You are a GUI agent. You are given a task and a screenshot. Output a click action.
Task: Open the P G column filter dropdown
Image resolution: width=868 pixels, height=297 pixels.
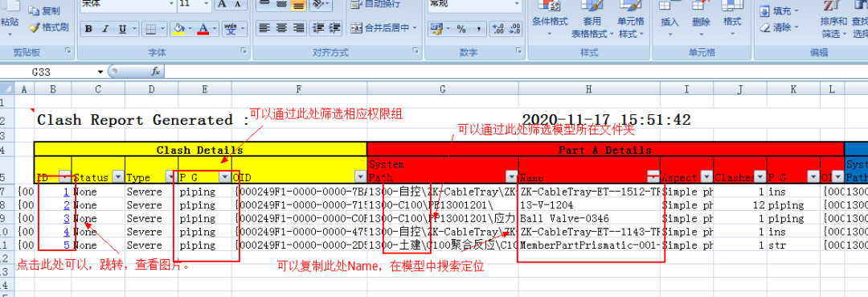[225, 176]
